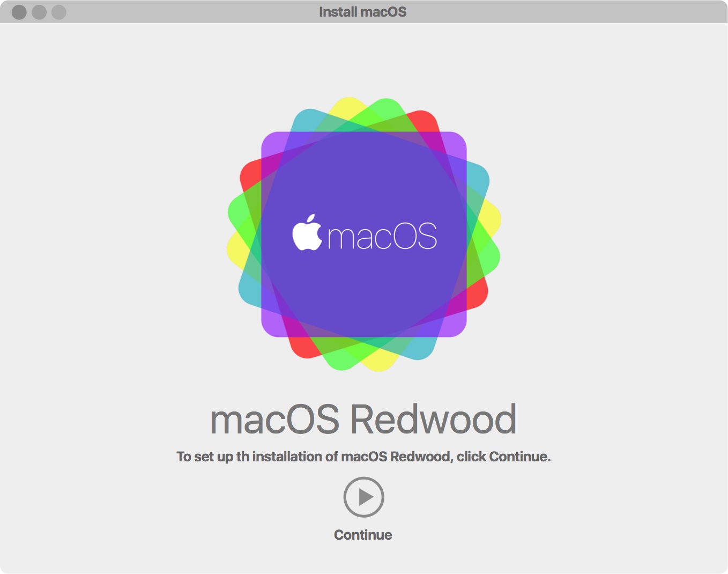728x574 pixels.
Task: Click the circular Continue arrow icon
Action: (x=363, y=497)
